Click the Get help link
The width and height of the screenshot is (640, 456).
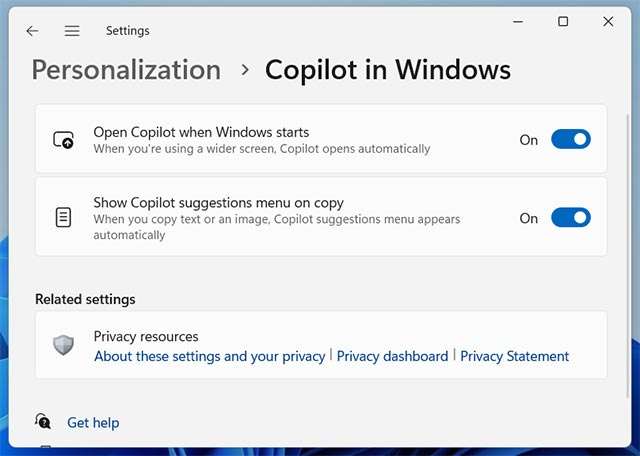pyautogui.click(x=93, y=423)
